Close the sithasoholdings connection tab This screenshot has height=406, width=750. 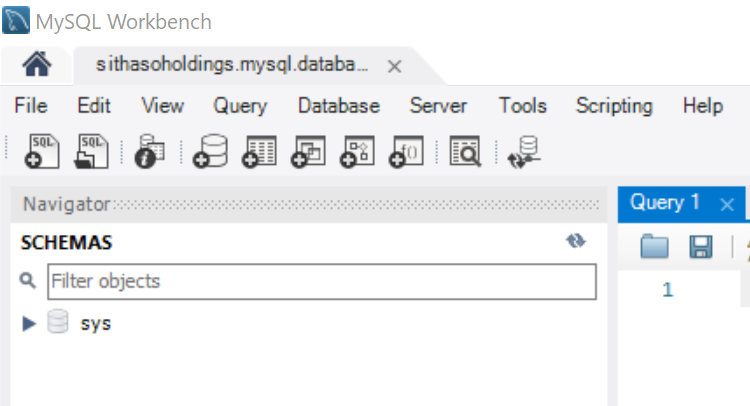[x=394, y=66]
